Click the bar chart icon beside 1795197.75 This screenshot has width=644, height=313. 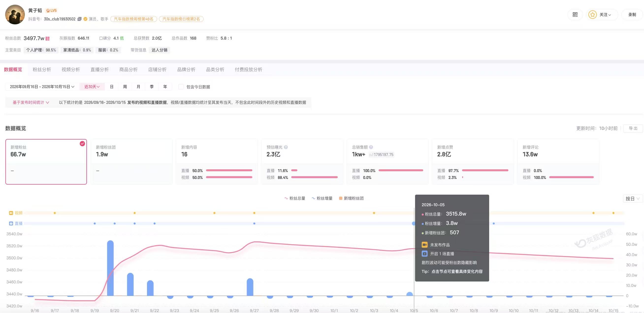click(x=371, y=155)
